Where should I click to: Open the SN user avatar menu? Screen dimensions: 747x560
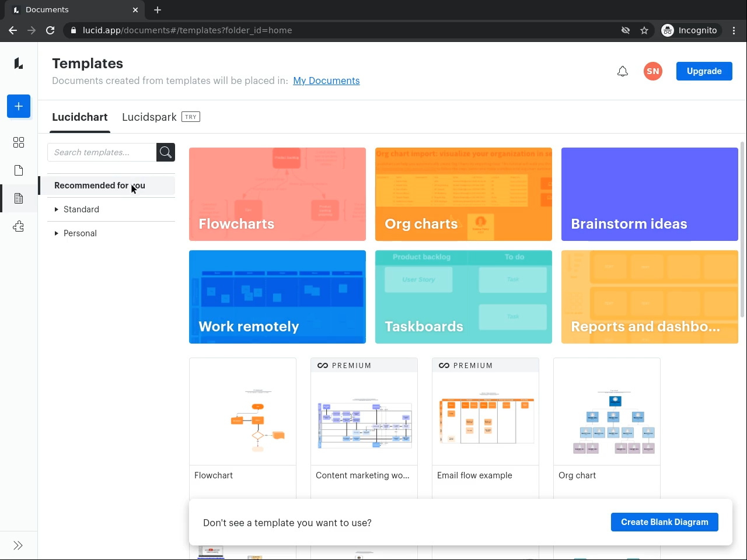tap(653, 71)
